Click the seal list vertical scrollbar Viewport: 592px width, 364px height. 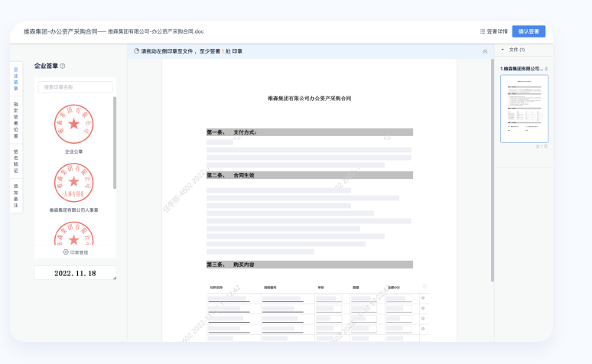click(x=115, y=141)
